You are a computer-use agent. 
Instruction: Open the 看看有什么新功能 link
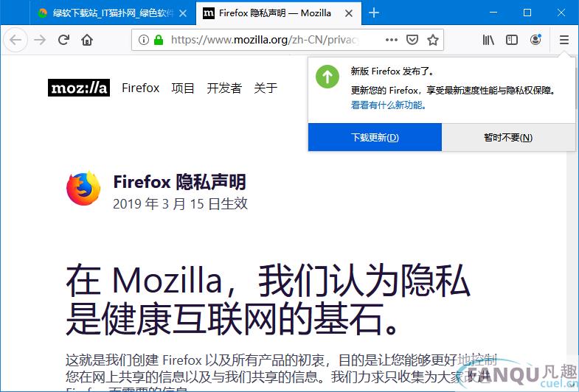(x=389, y=105)
